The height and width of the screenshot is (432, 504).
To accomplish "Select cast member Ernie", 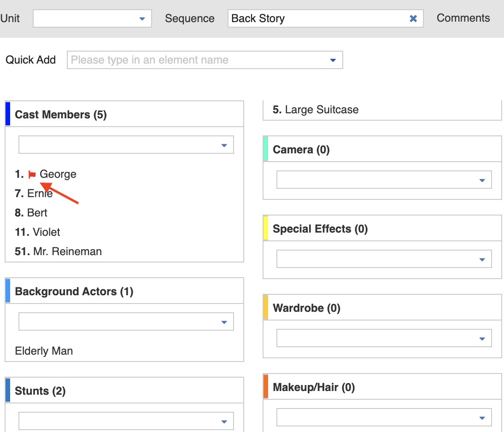I will (x=40, y=193).
